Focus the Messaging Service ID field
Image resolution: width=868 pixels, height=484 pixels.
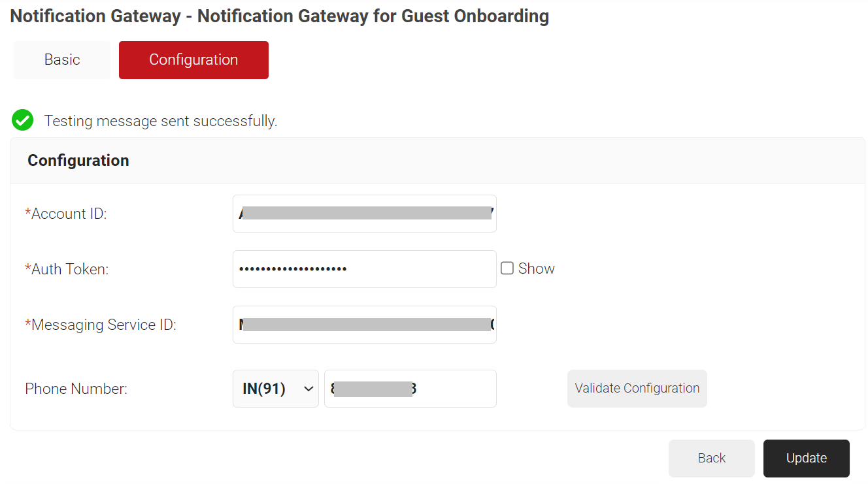point(364,325)
